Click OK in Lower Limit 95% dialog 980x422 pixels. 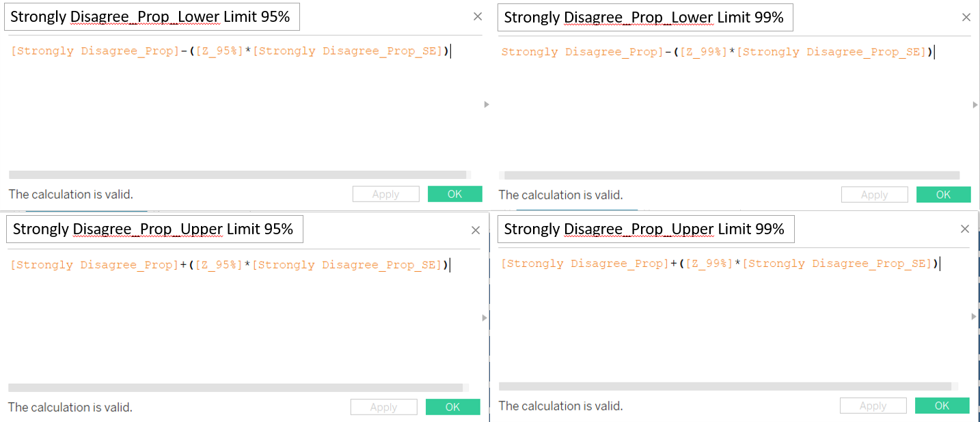click(x=454, y=194)
